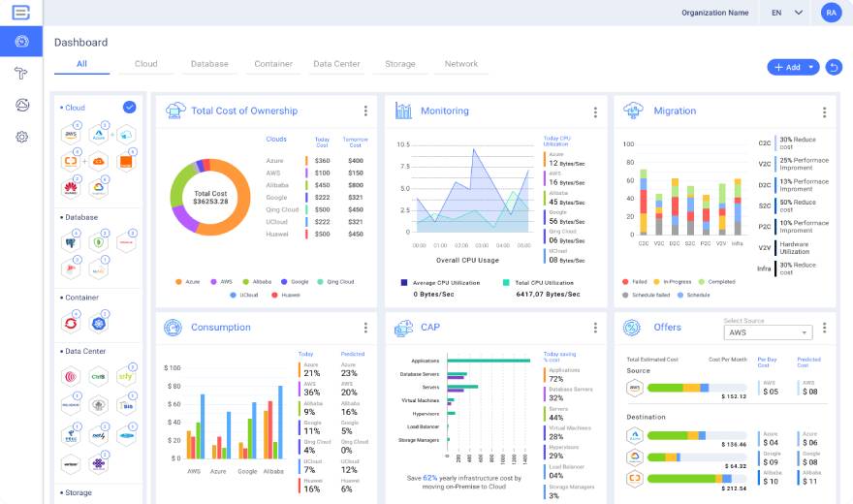
Task: Click the CAP panel icon
Action: [x=403, y=328]
